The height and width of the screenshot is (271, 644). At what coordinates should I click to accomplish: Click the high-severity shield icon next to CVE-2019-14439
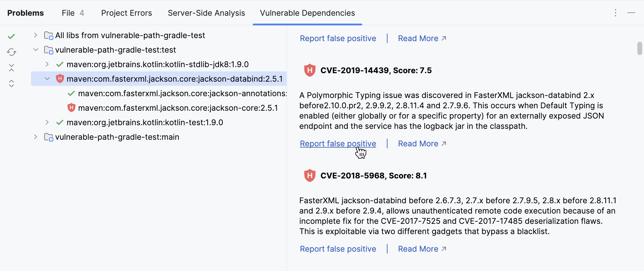(x=310, y=70)
